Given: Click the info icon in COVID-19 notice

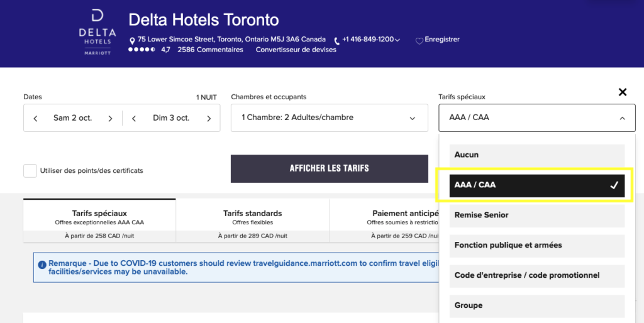Looking at the screenshot, I should click(42, 265).
